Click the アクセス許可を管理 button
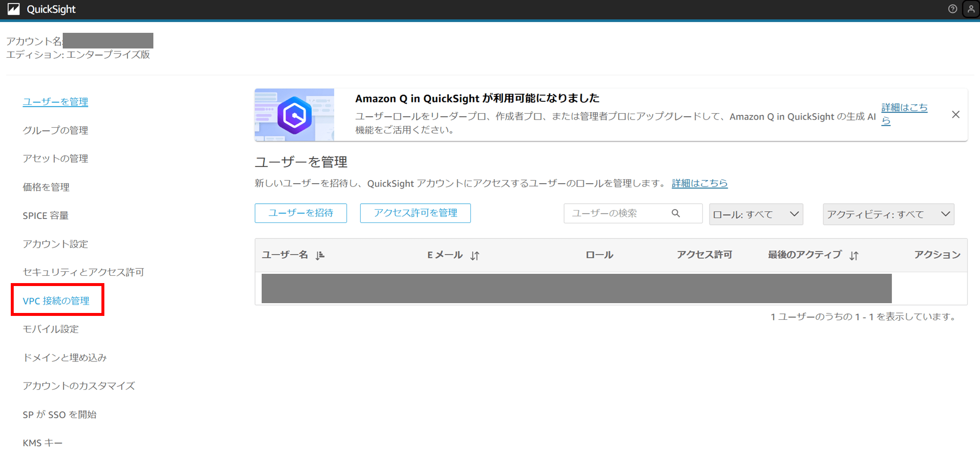This screenshot has width=980, height=455. (416, 213)
